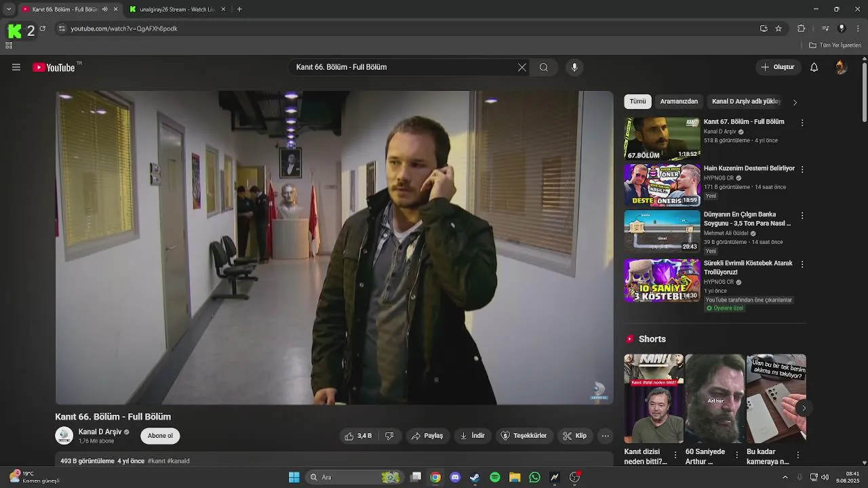Open the browser extensions puzzle icon
The image size is (868, 488).
[802, 28]
